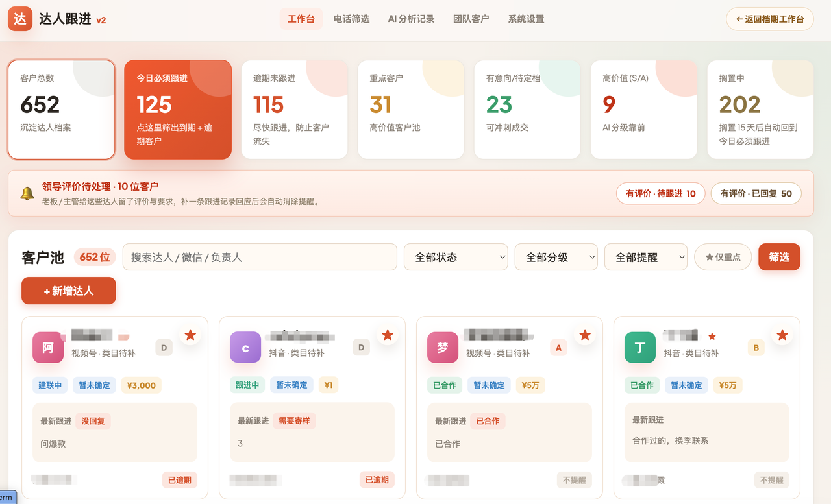The image size is (831, 504).
Task: Click the 已逾期 badge on c card
Action: pyautogui.click(x=377, y=480)
